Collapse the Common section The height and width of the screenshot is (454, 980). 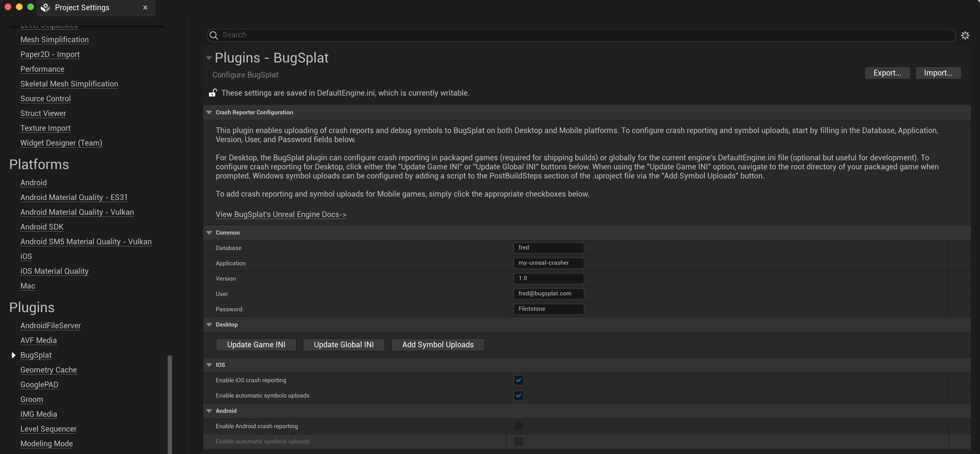click(x=209, y=232)
